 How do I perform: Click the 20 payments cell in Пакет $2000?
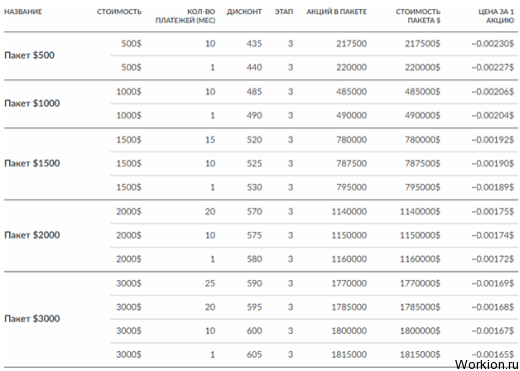210,212
